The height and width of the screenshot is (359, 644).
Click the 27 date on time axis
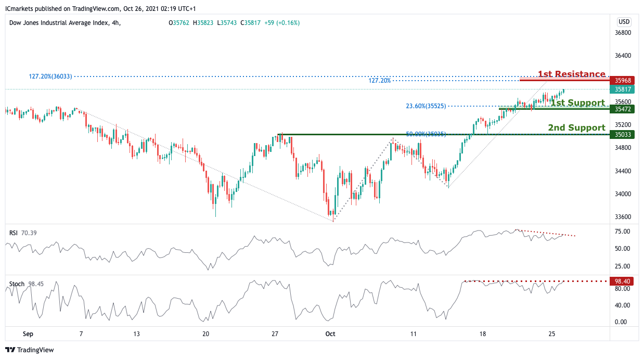click(275, 333)
